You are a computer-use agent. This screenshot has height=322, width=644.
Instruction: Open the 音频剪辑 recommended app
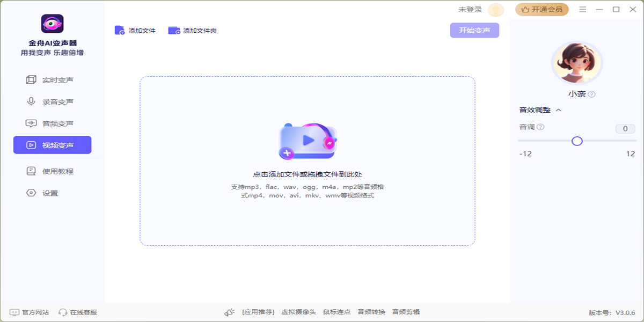pos(406,312)
